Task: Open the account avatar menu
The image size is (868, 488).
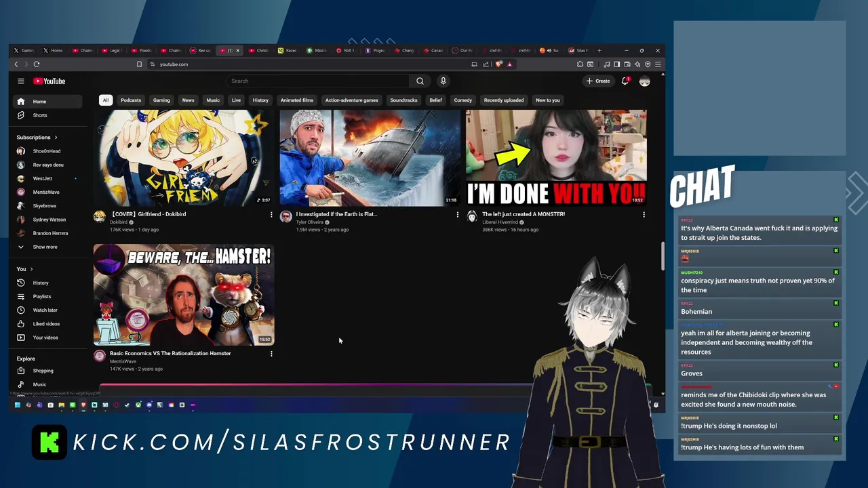Action: click(644, 81)
